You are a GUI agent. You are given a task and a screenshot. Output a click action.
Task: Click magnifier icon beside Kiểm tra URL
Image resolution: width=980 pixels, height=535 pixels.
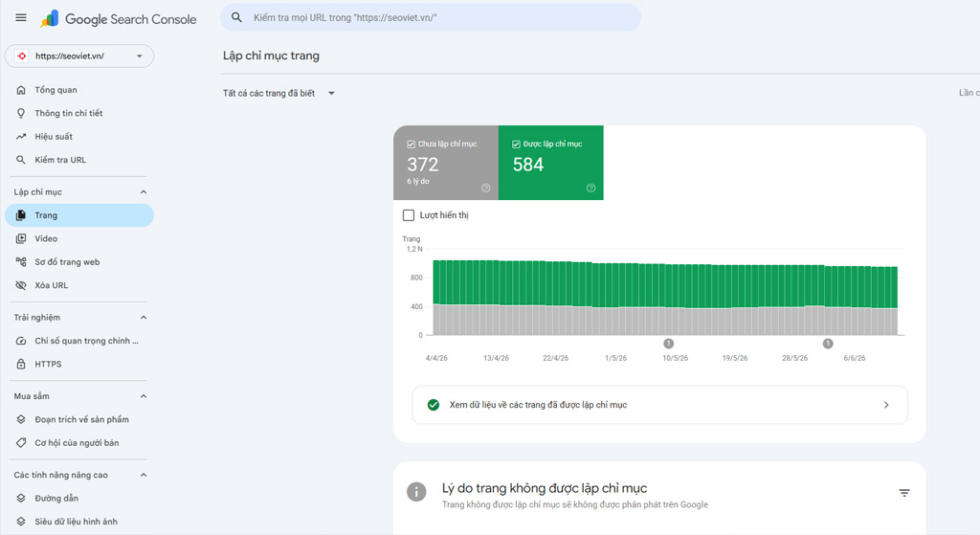click(x=21, y=160)
